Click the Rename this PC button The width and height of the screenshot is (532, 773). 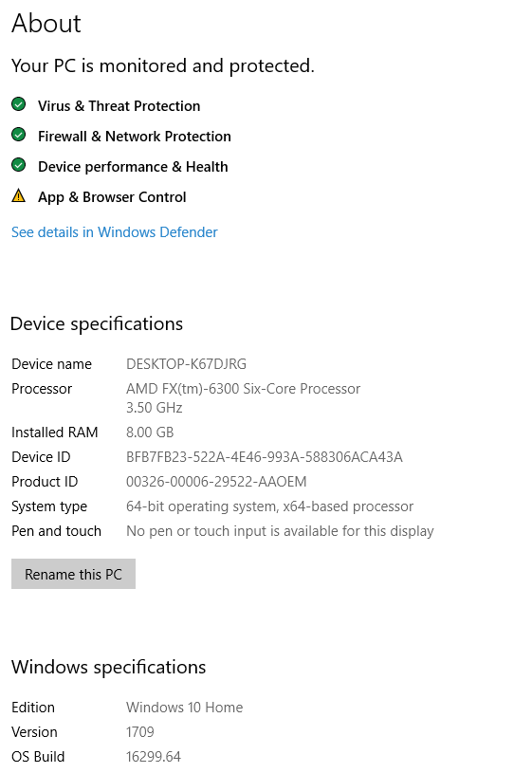pos(73,574)
